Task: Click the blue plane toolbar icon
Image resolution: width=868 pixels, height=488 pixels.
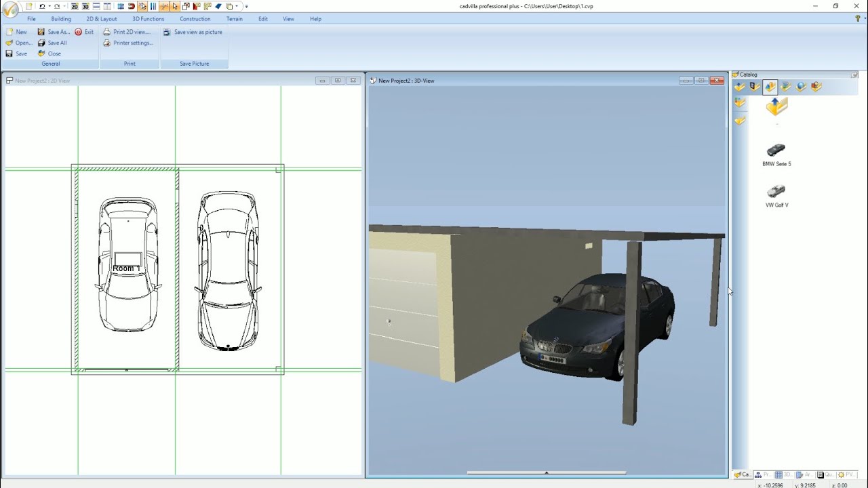Action: point(218,6)
